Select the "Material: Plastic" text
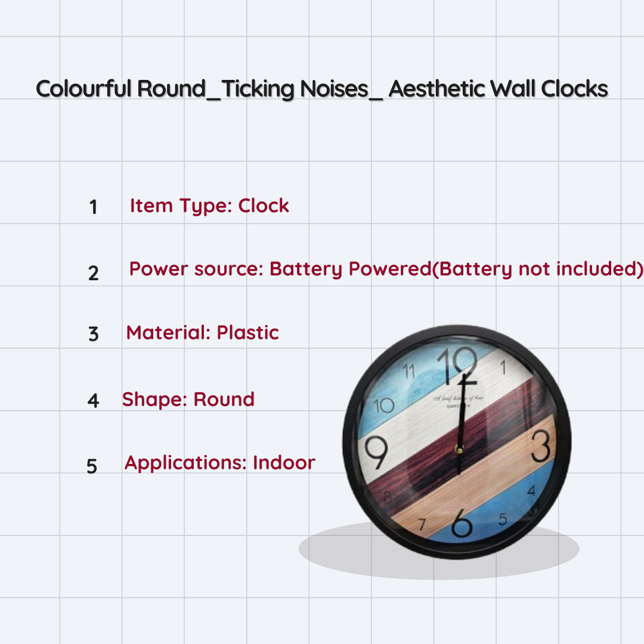644x644 pixels. (202, 333)
